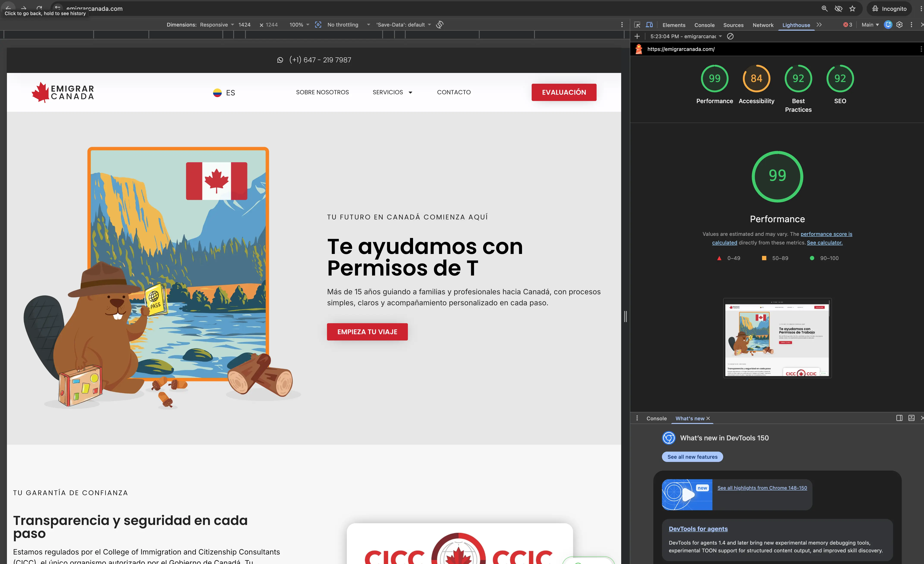This screenshot has height=564, width=924.
Task: Open DevTools customize menu (three dots)
Action: (x=911, y=25)
